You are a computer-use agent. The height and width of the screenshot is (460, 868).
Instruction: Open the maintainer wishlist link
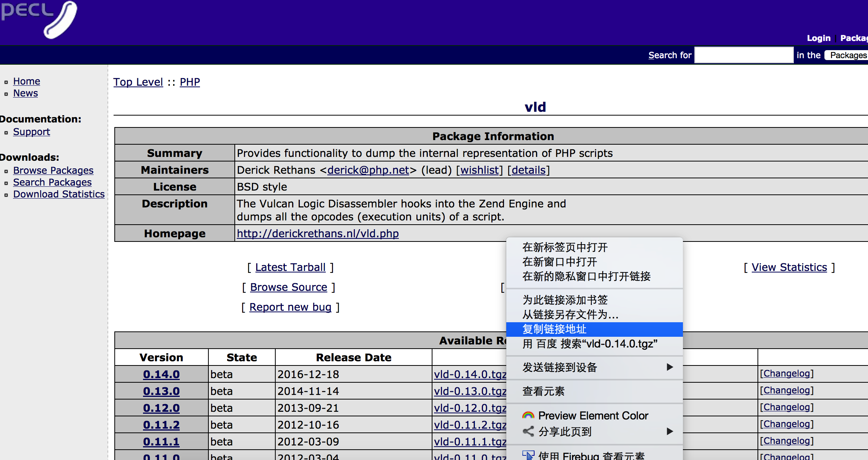coord(480,170)
